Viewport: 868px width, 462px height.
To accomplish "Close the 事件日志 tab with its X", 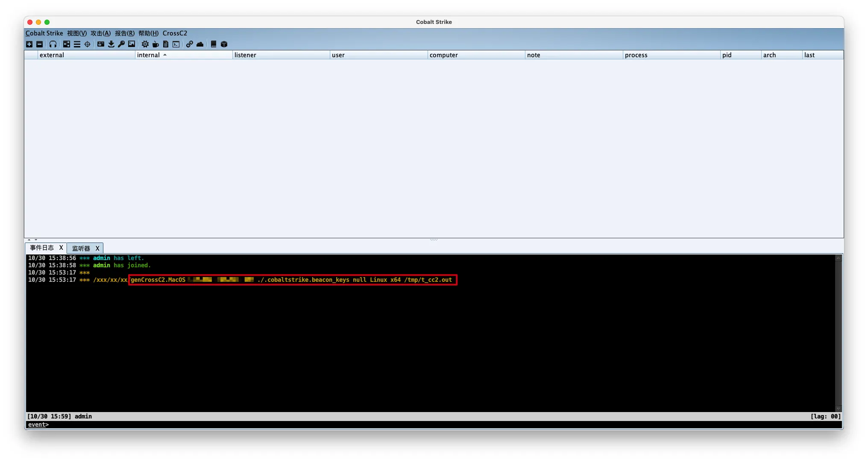I will (61, 248).
